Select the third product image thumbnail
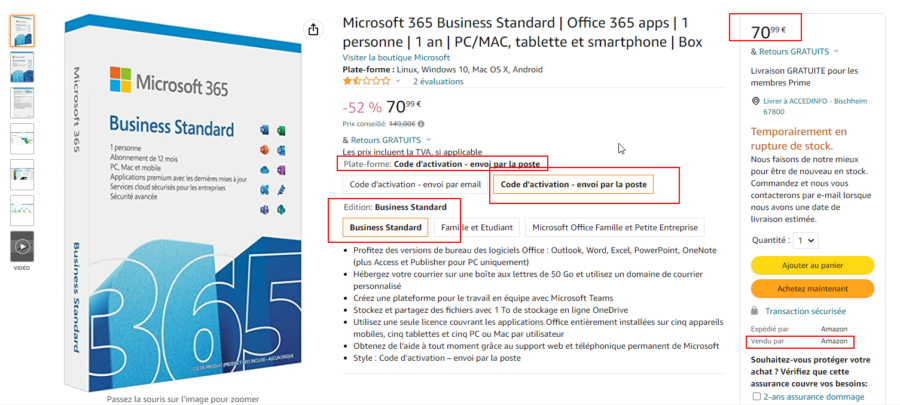The height and width of the screenshot is (405, 900). tap(22, 103)
